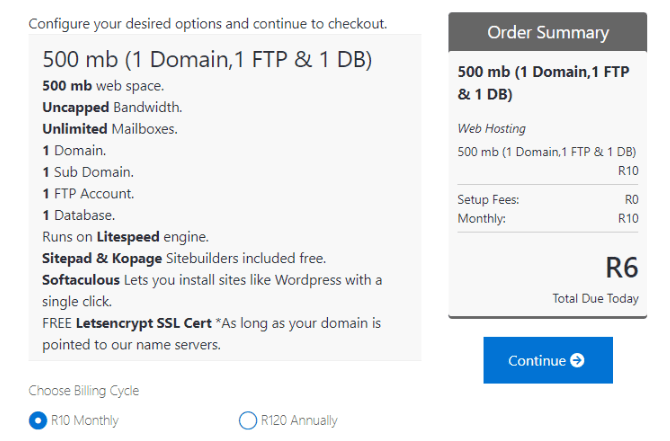This screenshot has height=441, width=670.
Task: Click the R10 Monthly label text
Action: click(x=85, y=420)
